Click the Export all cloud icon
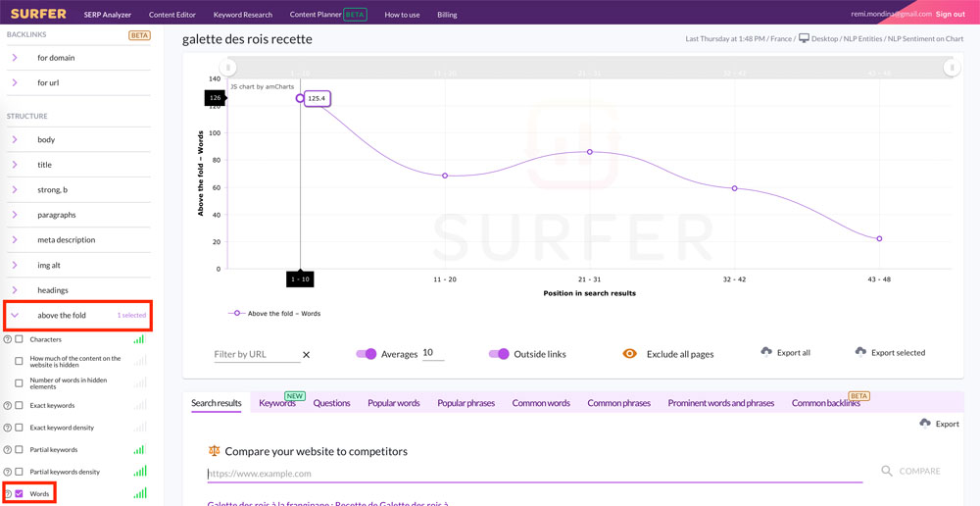The height and width of the screenshot is (506, 980). (766, 352)
